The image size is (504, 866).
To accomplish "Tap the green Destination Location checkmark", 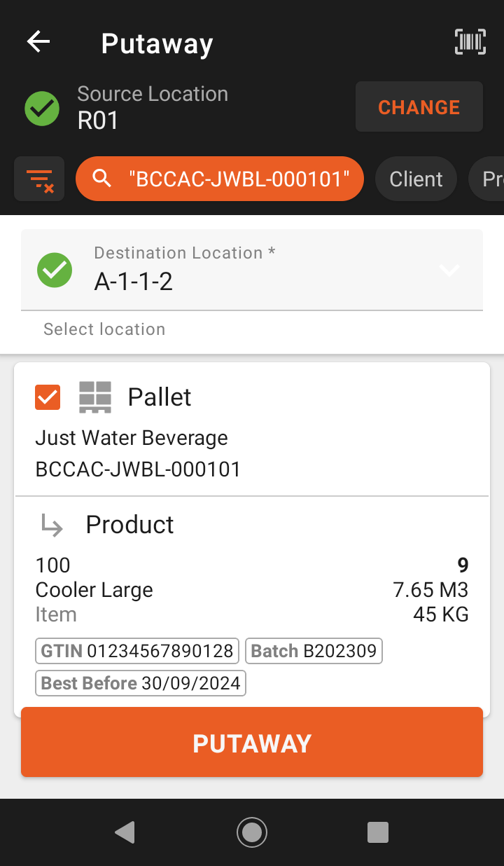I will pyautogui.click(x=55, y=270).
